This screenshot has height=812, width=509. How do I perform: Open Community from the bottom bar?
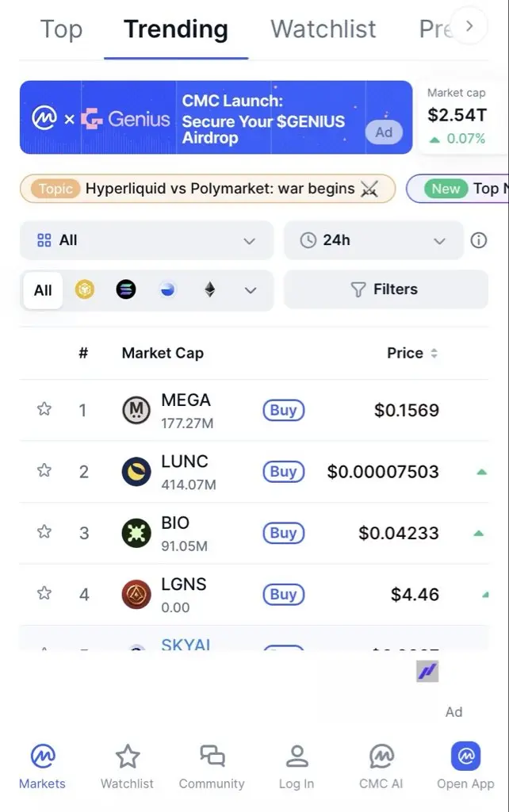click(212, 767)
